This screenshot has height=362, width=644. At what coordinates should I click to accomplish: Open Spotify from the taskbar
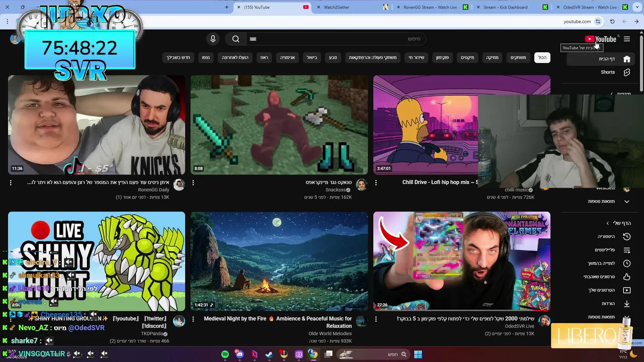(x=225, y=354)
